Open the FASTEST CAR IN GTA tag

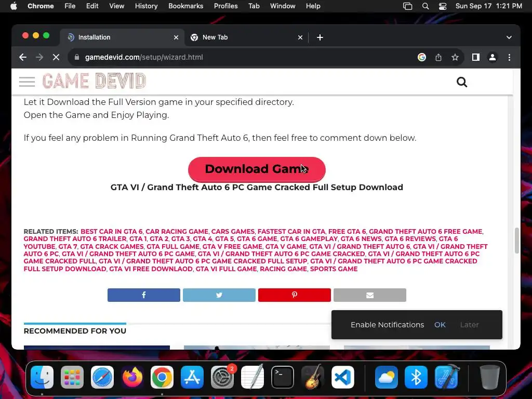tap(291, 231)
